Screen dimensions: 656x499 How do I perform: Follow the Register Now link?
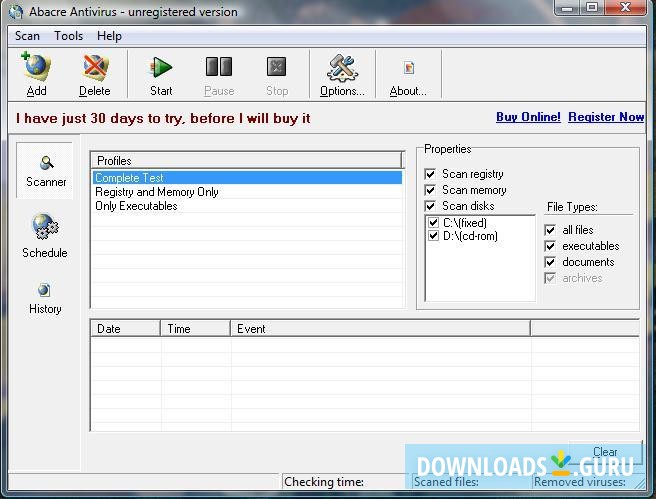(x=606, y=117)
